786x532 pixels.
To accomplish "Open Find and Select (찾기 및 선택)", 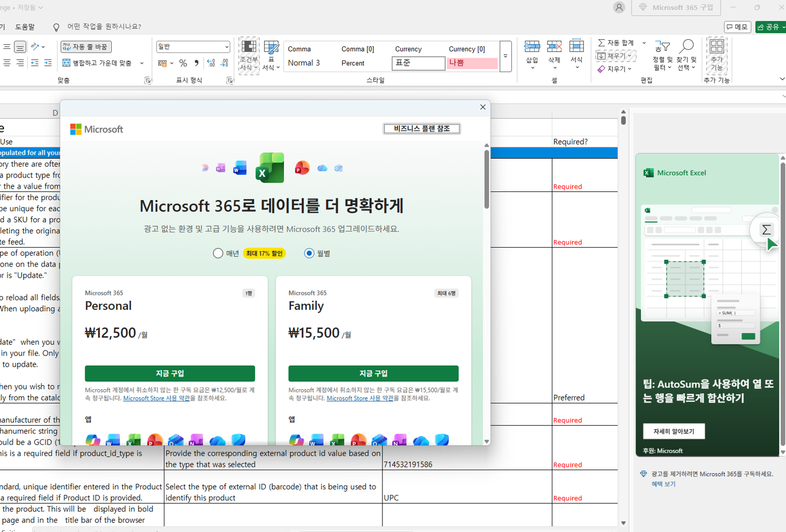I will tap(686, 55).
